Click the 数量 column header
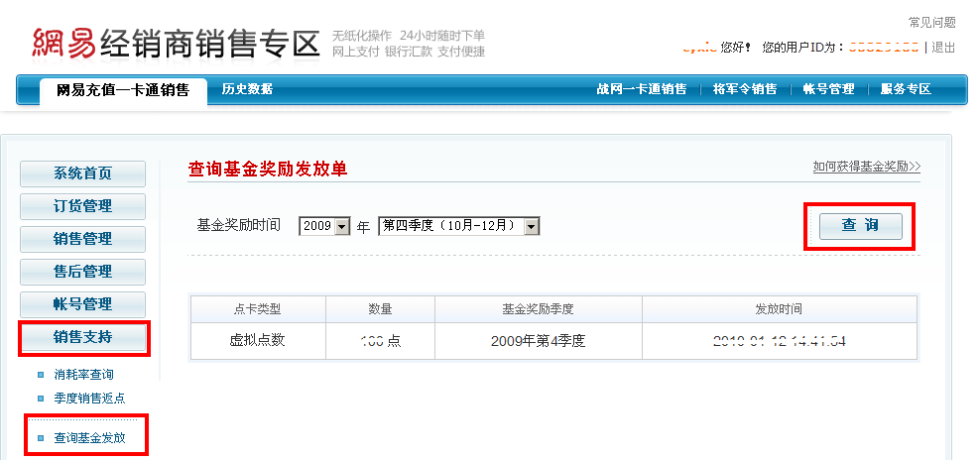This screenshot has height=460, width=980. 380,308
